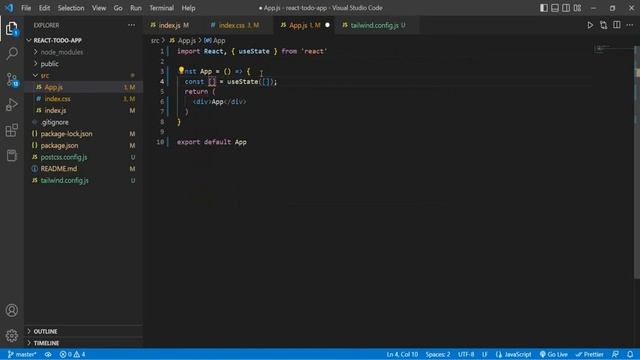This screenshot has height=360, width=640.
Task: Split the editor right
Action: point(617,25)
